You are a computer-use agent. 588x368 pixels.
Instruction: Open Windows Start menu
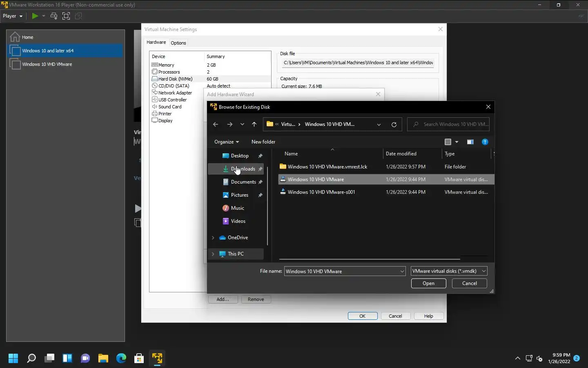pyautogui.click(x=13, y=359)
